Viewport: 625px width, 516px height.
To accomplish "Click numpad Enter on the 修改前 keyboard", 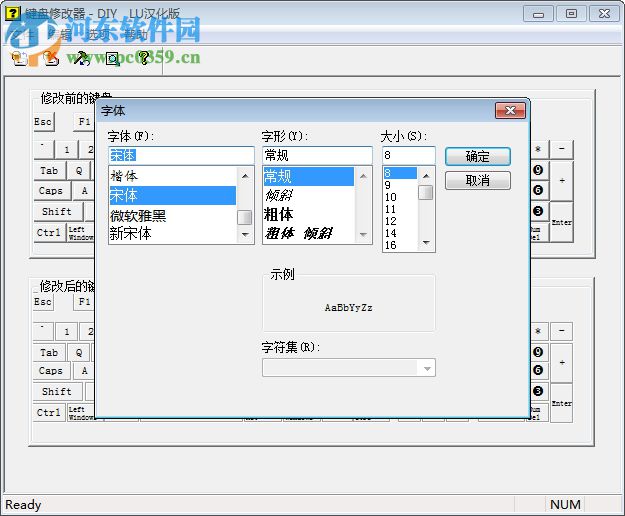I will pyautogui.click(x=562, y=222).
